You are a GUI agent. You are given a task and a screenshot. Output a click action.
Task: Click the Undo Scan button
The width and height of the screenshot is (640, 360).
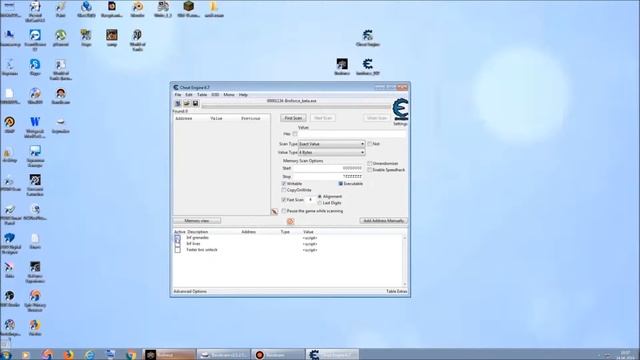(376, 118)
